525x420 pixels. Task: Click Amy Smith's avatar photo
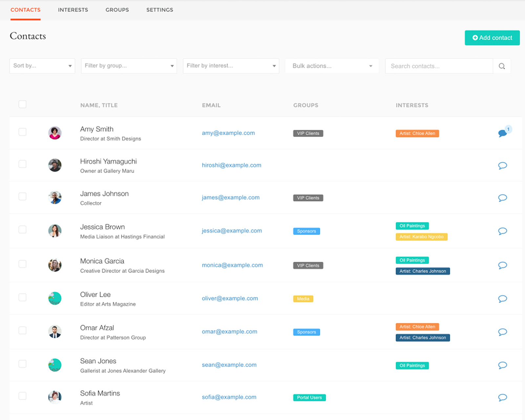55,133
